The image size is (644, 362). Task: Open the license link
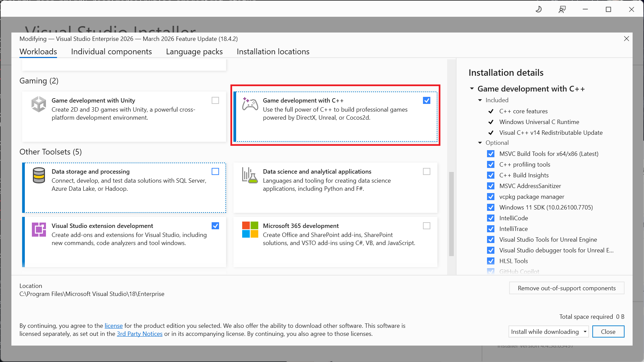tap(114, 326)
